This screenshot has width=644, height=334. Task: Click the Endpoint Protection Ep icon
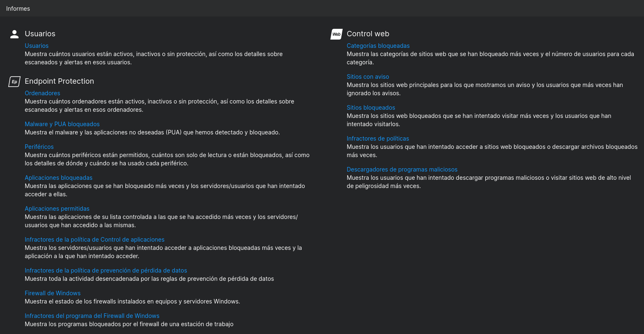[x=14, y=82]
